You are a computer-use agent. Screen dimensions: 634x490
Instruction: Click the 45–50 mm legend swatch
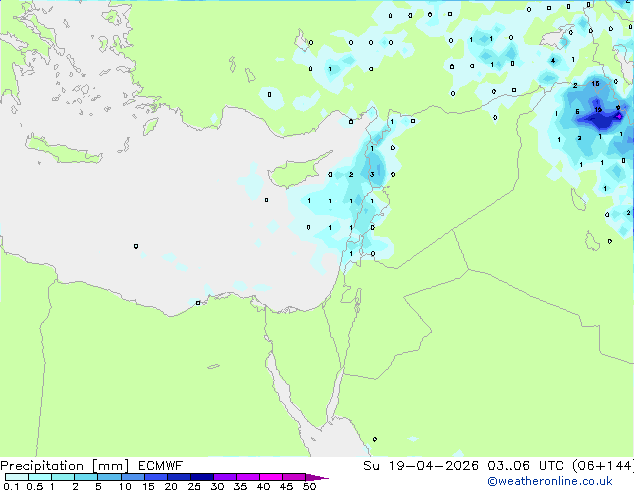[x=294, y=477]
